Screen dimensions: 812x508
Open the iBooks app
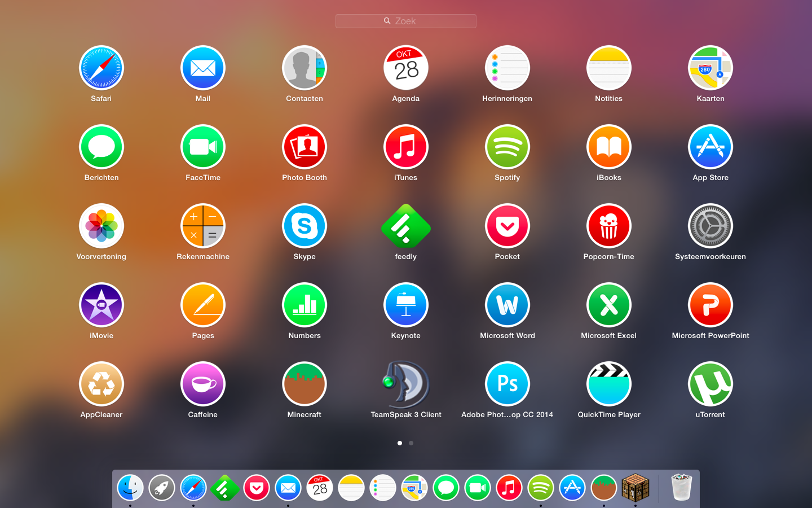[609, 147]
